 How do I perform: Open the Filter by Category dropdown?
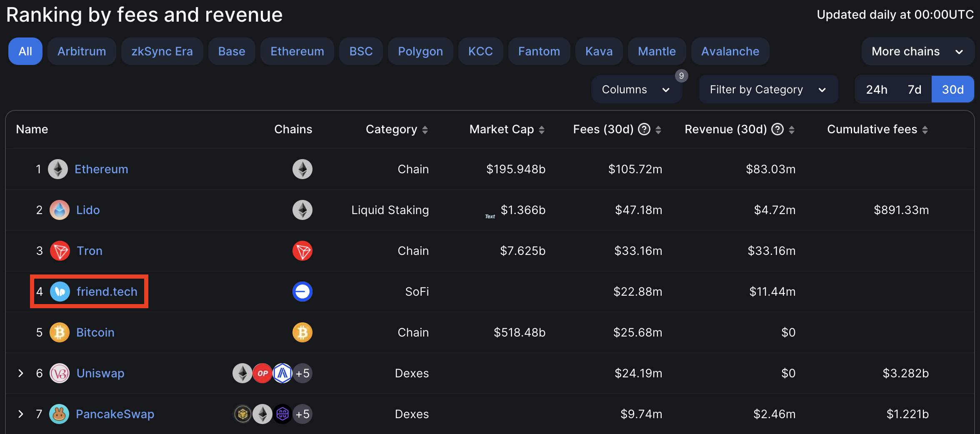pyautogui.click(x=767, y=90)
